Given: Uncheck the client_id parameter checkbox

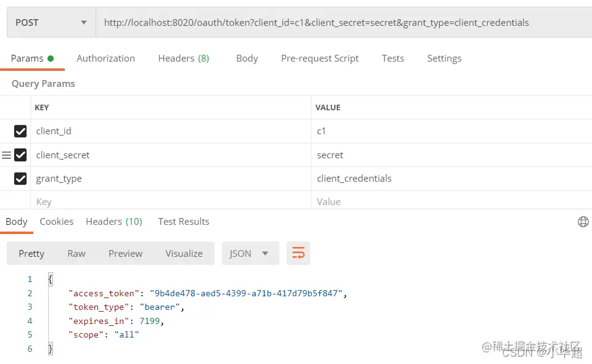Looking at the screenshot, I should click(x=20, y=131).
